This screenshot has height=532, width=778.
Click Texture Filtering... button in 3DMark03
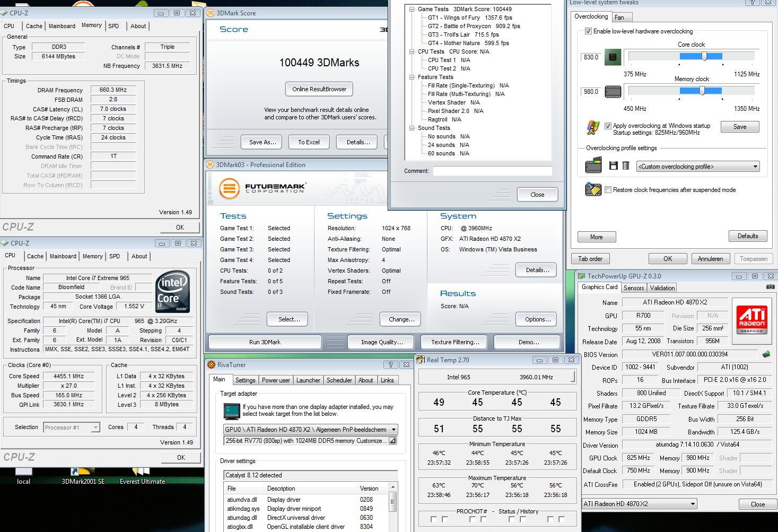pyautogui.click(x=456, y=342)
